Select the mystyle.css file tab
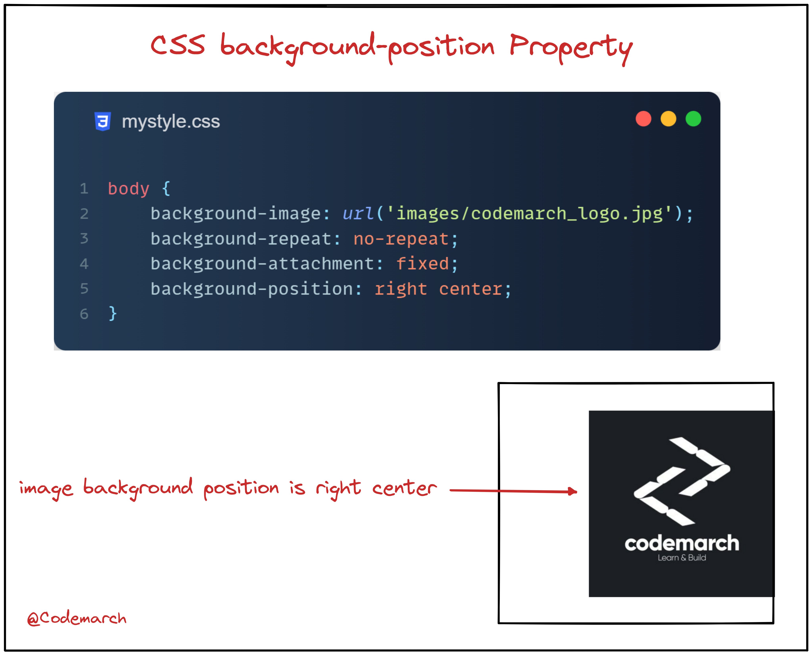Screen dimensions: 812x655 point(170,122)
